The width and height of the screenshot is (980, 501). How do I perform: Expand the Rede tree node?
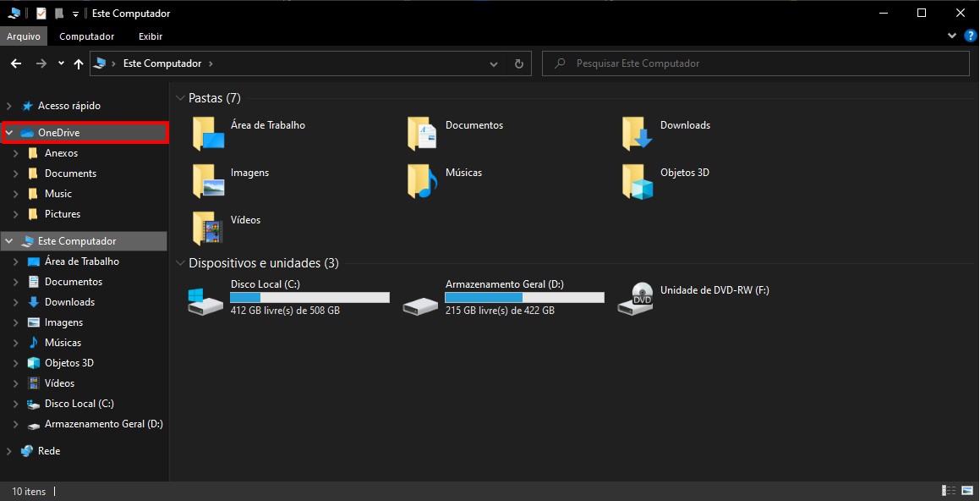point(8,450)
